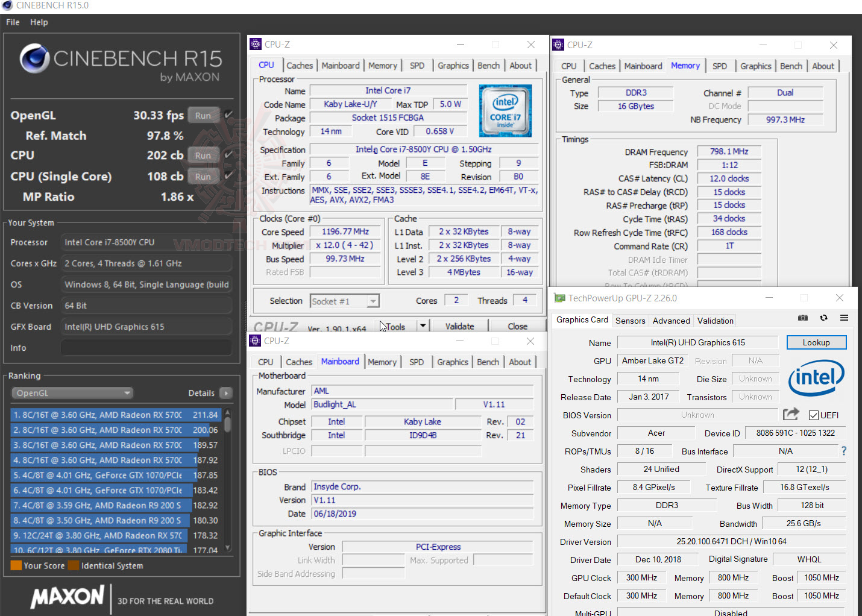862x616 pixels.
Task: Open the File menu in Cinebench
Action: 13,22
